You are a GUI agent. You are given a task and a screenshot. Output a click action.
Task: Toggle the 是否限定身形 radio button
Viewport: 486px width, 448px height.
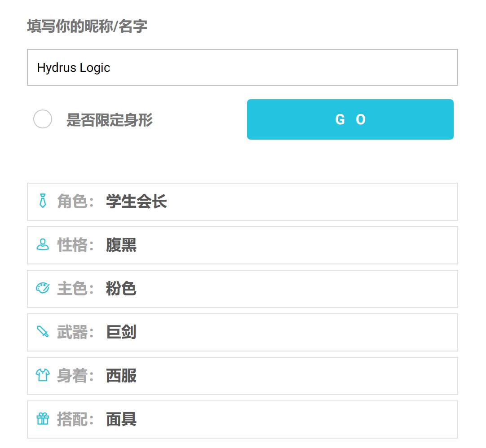pos(43,119)
